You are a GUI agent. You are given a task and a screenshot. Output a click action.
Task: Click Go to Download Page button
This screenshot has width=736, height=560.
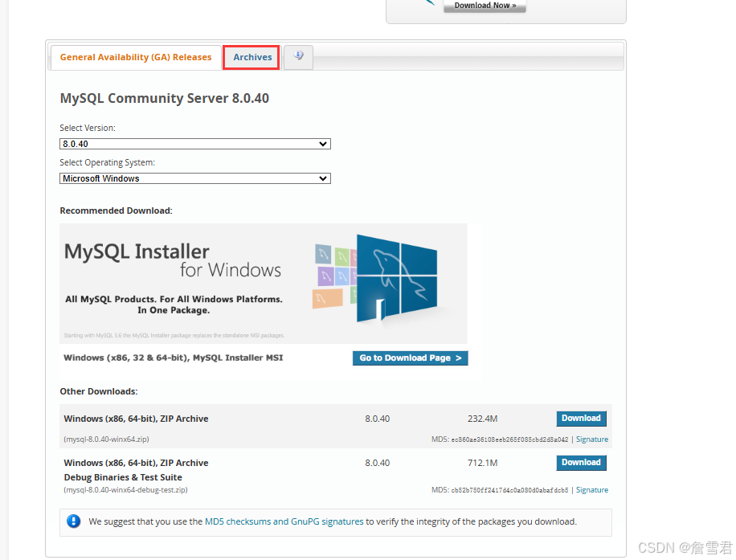[x=411, y=358]
